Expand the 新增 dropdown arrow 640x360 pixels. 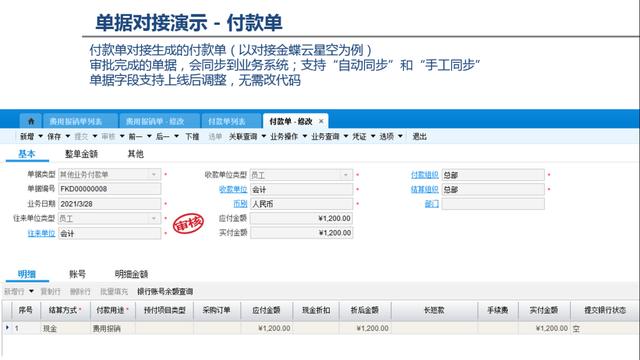pyautogui.click(x=40, y=136)
